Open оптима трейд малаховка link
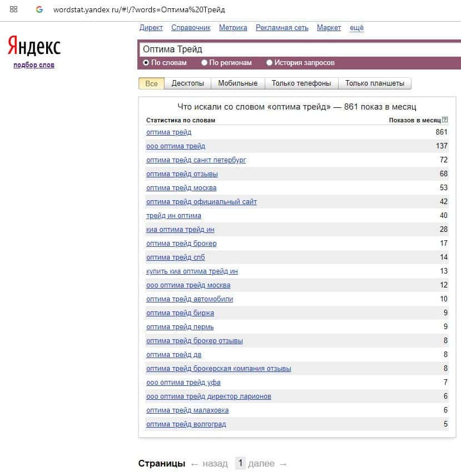Viewport: 461px width, 476px height. coord(187,410)
